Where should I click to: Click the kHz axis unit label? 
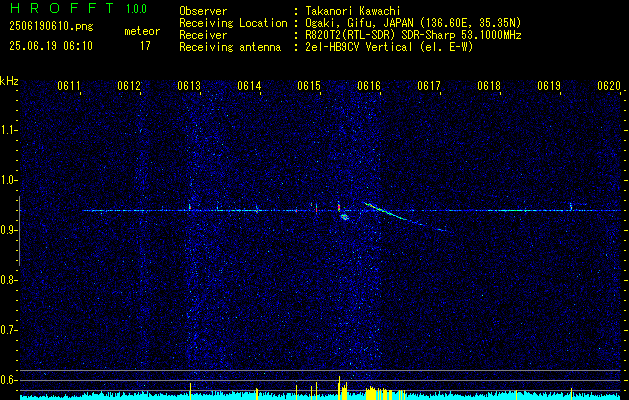coord(9,81)
